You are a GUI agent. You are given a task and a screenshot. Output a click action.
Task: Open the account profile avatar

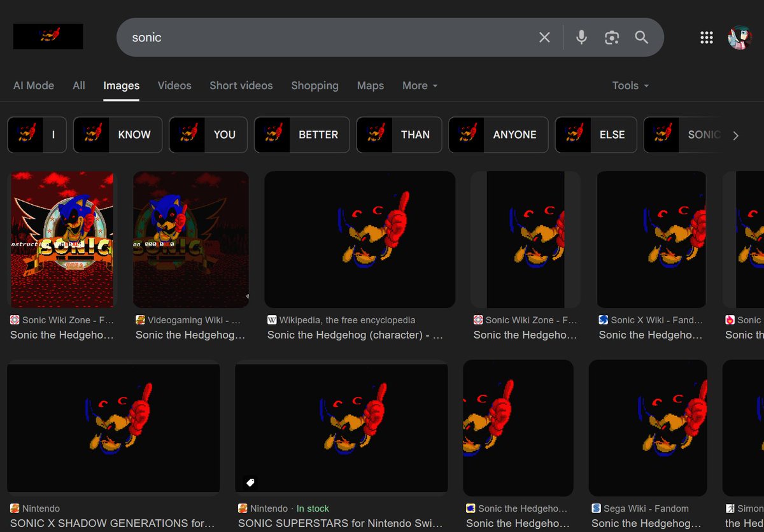coord(740,38)
